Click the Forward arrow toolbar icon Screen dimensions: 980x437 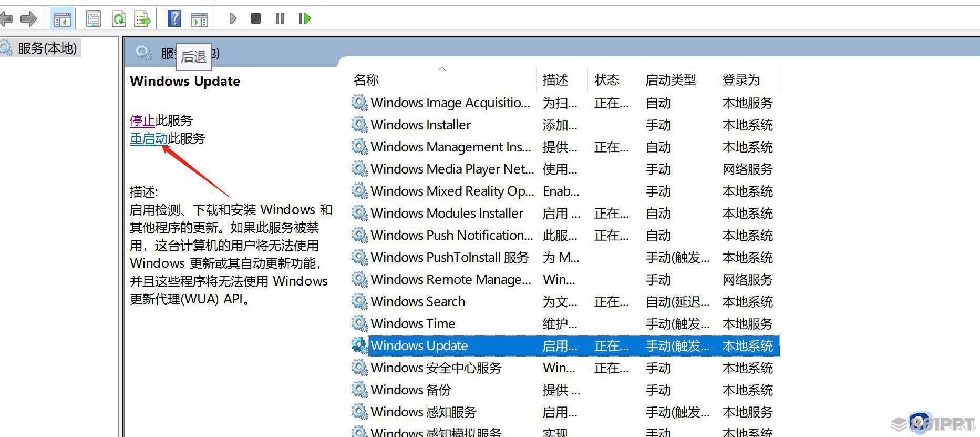tap(28, 19)
